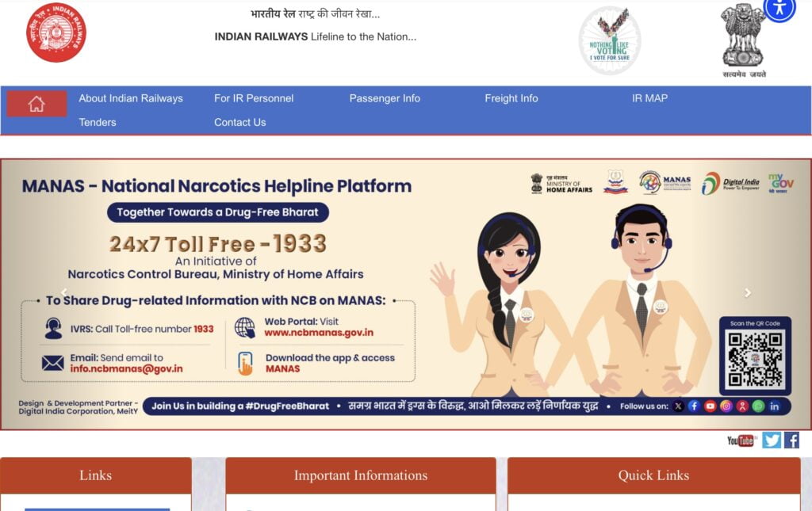
Task: Click Together Towards a Drug-Free Bharat pill
Action: tap(217, 212)
